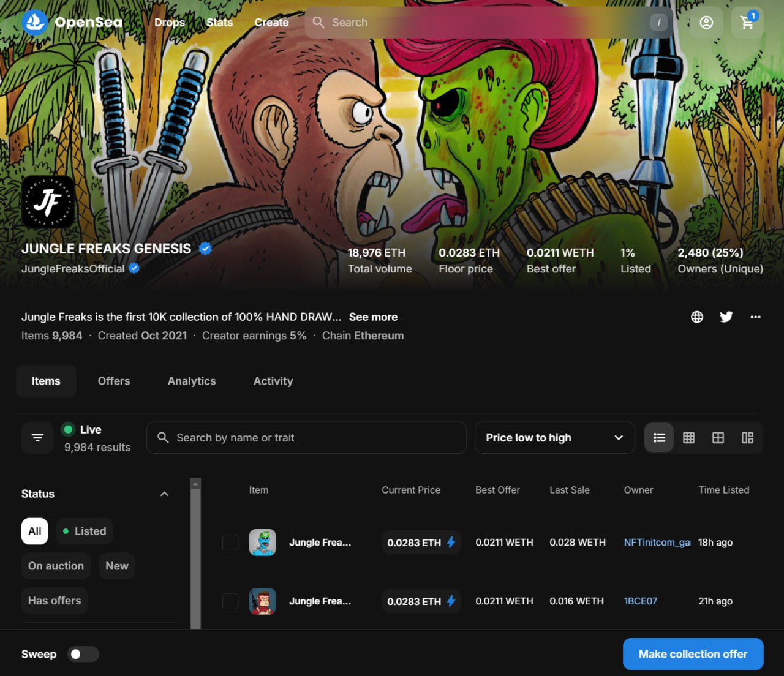784x676 pixels.
Task: Open owner profile NFTinitcom_ga
Action: pyautogui.click(x=657, y=543)
